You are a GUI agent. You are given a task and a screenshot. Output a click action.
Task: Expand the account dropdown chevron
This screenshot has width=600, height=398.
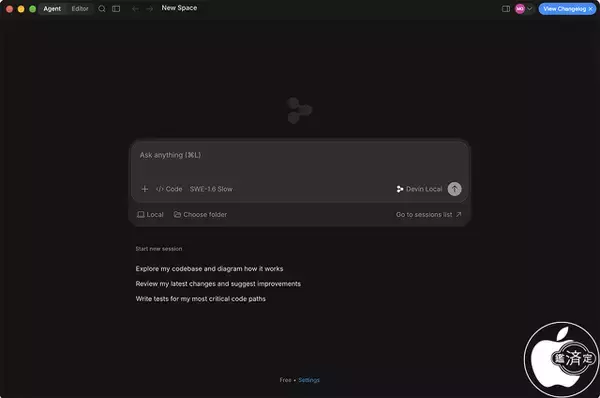530,8
